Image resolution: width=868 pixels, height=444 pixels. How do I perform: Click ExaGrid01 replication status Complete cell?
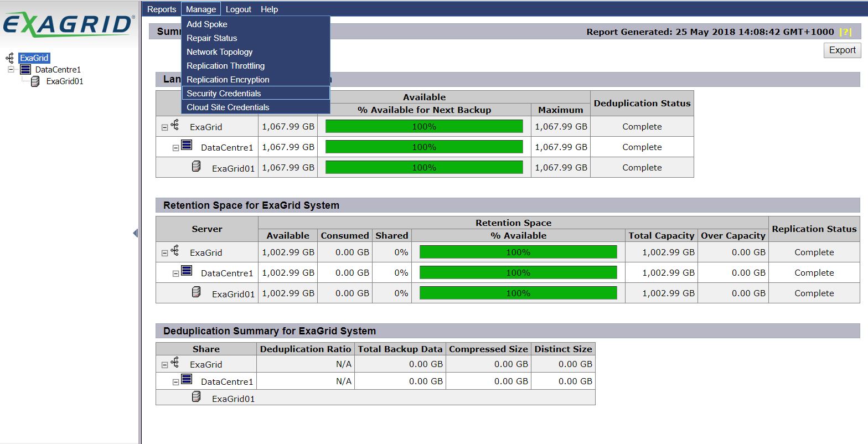click(814, 293)
